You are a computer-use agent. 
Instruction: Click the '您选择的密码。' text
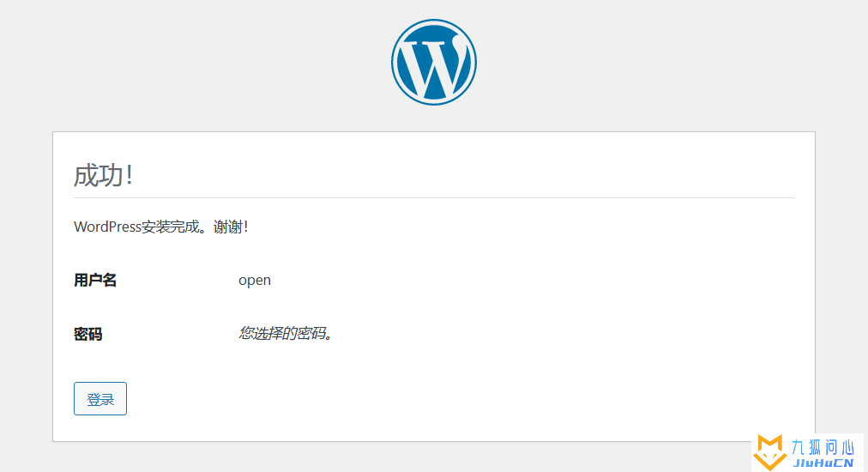pyautogui.click(x=286, y=333)
